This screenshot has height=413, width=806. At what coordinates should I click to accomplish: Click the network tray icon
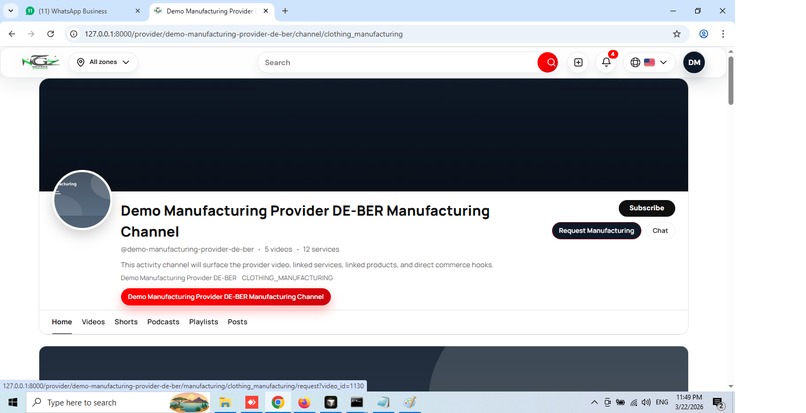633,402
